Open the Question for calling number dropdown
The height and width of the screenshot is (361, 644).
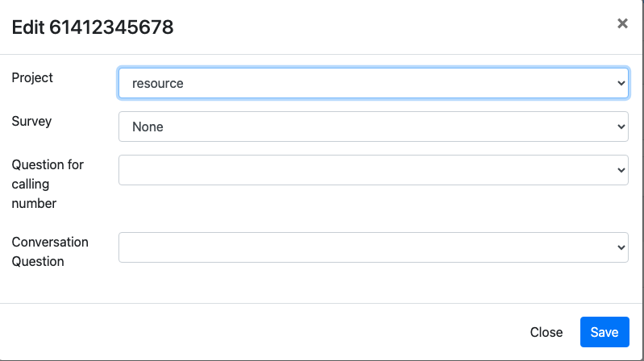[372, 170]
